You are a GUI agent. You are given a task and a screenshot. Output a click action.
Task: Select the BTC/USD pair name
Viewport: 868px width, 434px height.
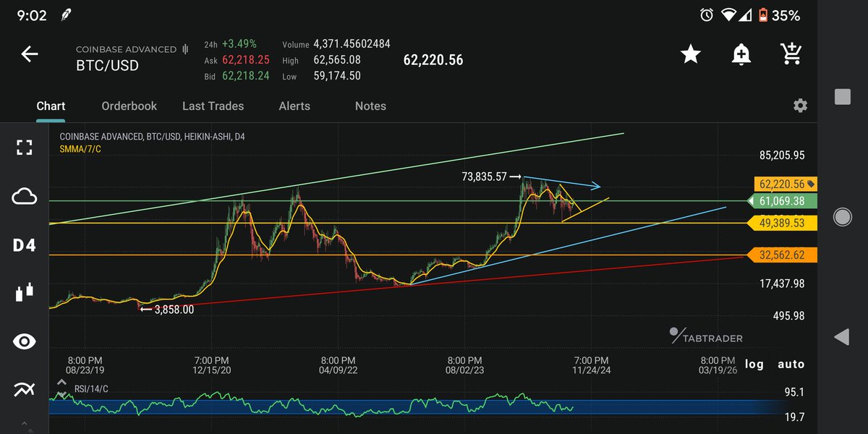click(107, 66)
